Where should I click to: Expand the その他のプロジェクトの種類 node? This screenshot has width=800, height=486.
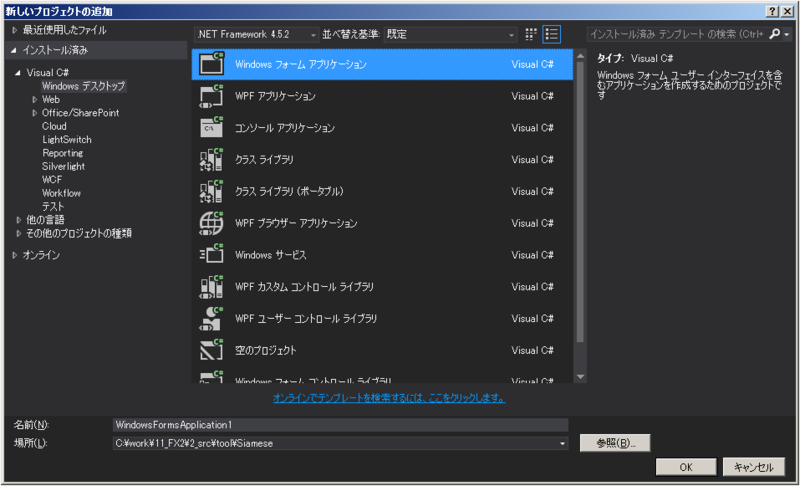point(18,233)
